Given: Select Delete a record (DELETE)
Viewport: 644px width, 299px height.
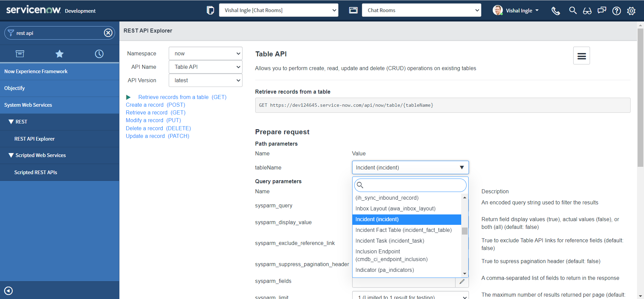Looking at the screenshot, I should tap(158, 129).
